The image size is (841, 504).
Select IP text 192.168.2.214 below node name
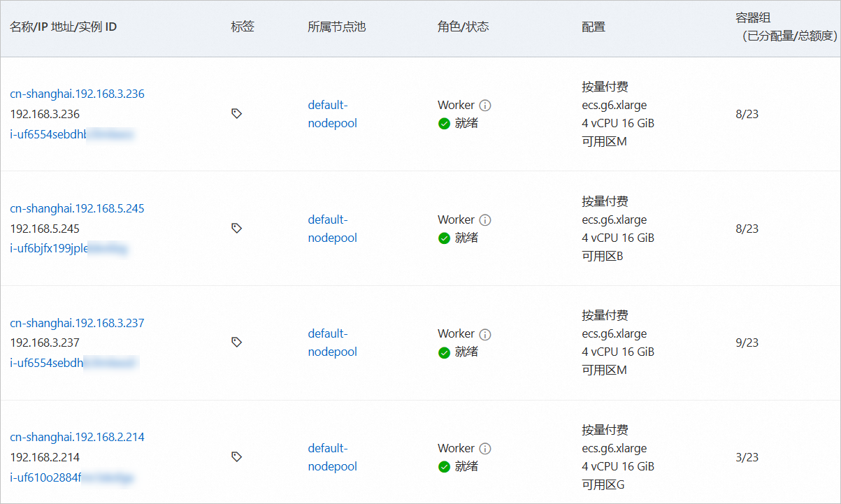tap(45, 457)
